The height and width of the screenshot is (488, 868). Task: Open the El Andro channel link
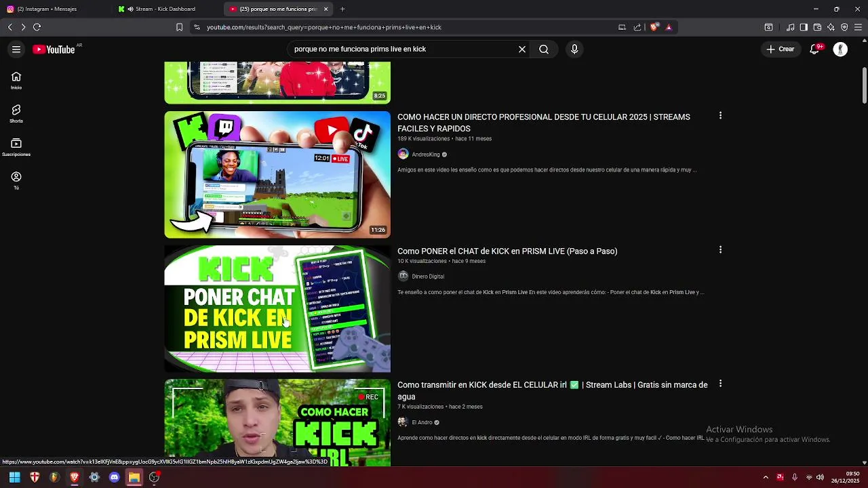point(422,422)
